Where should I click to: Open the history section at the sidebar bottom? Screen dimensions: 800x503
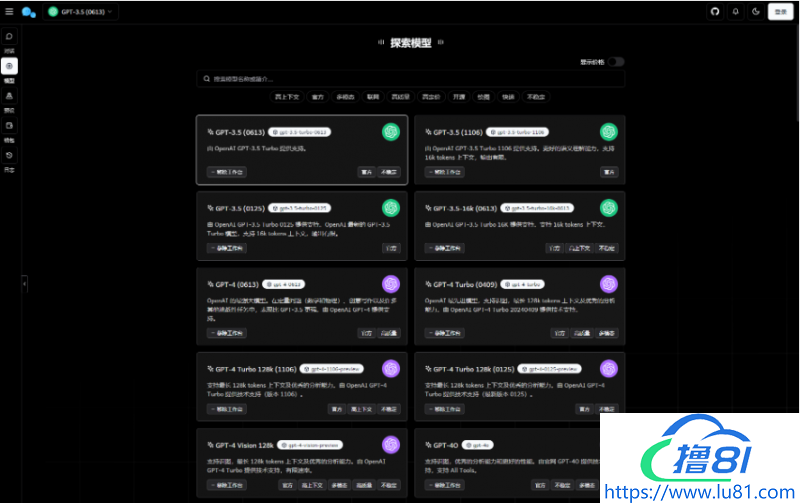pos(10,156)
